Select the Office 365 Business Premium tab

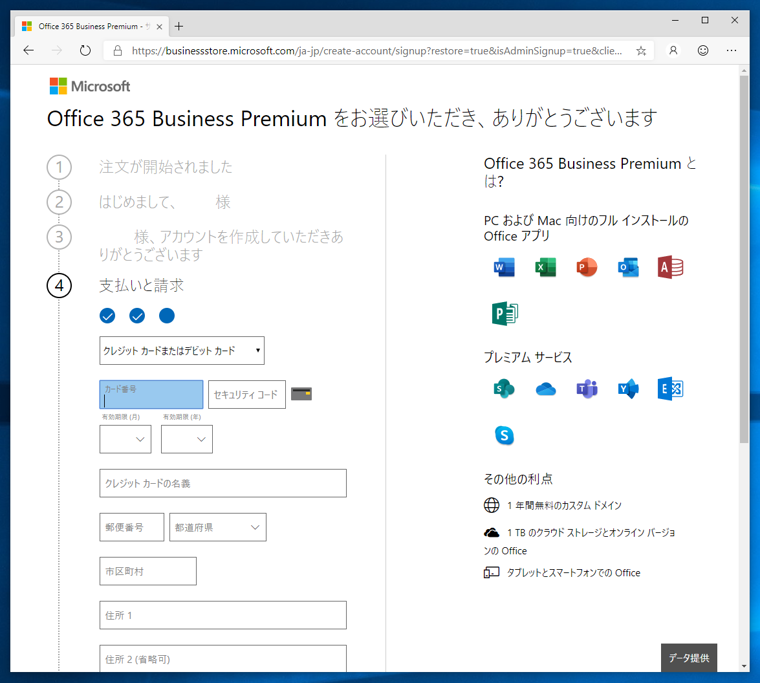pos(92,26)
